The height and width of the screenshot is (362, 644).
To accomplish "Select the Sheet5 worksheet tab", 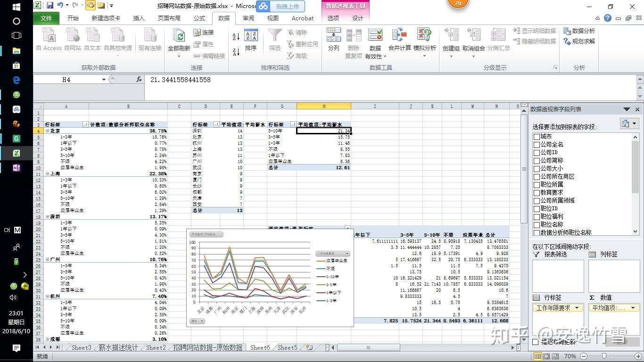I will click(x=287, y=347).
